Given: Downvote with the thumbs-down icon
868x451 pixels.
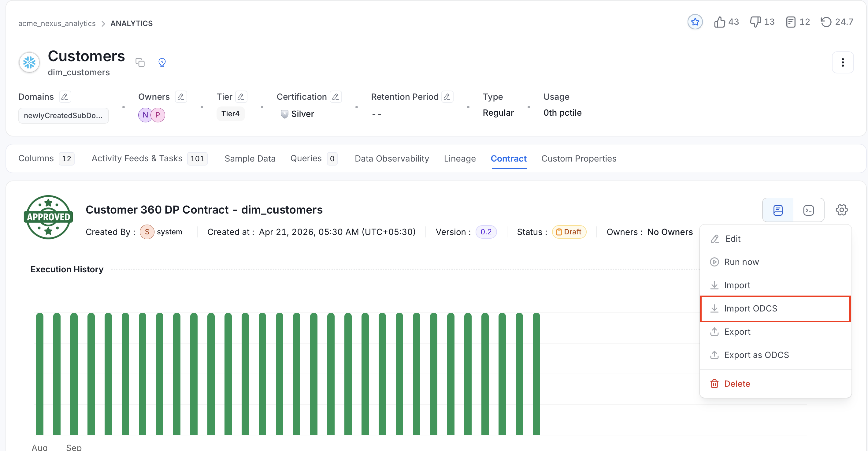Looking at the screenshot, I should [755, 22].
